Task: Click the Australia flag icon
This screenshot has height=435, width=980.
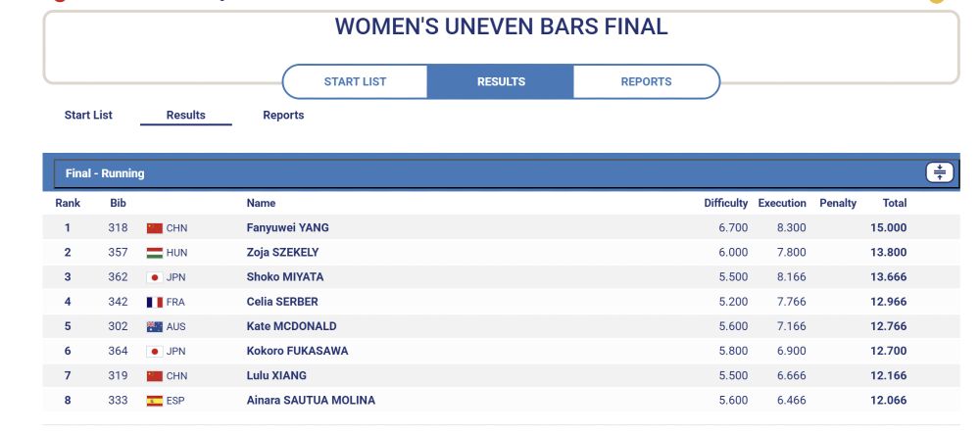Action: point(155,326)
